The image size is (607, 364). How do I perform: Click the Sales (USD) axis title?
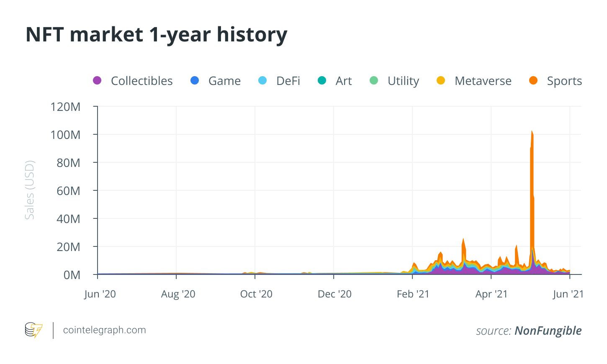(29, 190)
